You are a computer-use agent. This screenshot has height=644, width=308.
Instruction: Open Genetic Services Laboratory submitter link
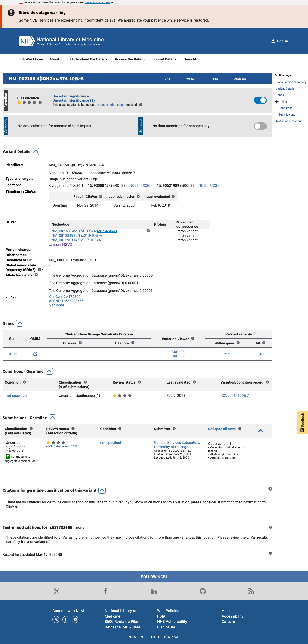point(177,445)
